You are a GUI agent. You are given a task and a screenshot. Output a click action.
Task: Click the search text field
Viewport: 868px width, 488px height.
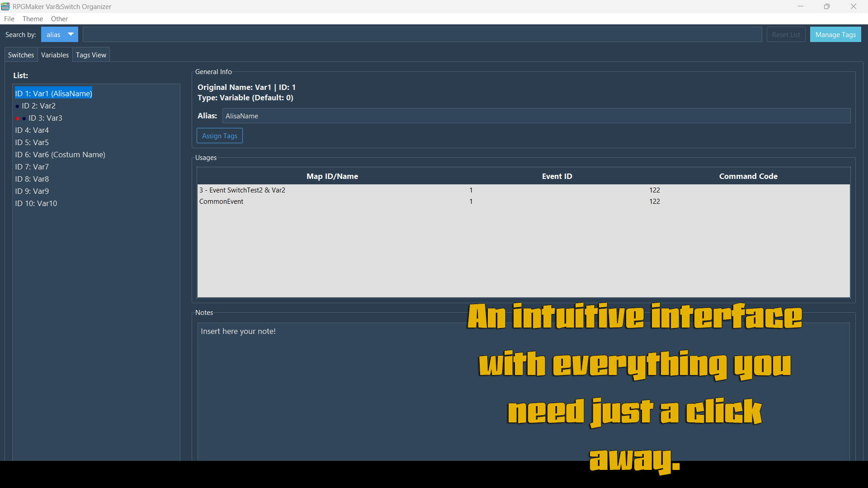click(422, 35)
